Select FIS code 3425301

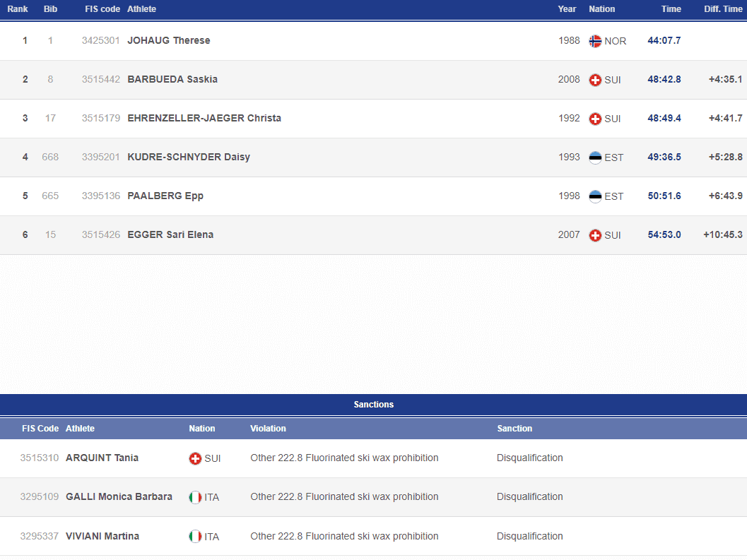click(100, 40)
